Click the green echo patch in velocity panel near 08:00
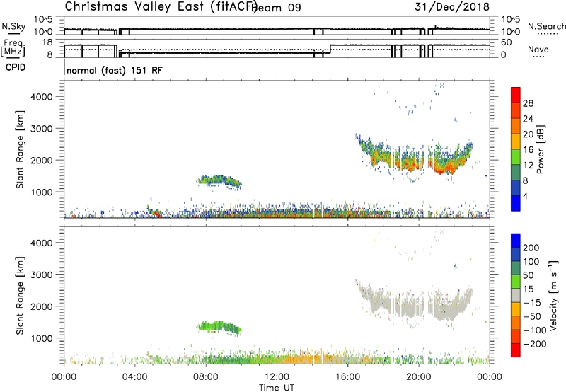 click(219, 327)
